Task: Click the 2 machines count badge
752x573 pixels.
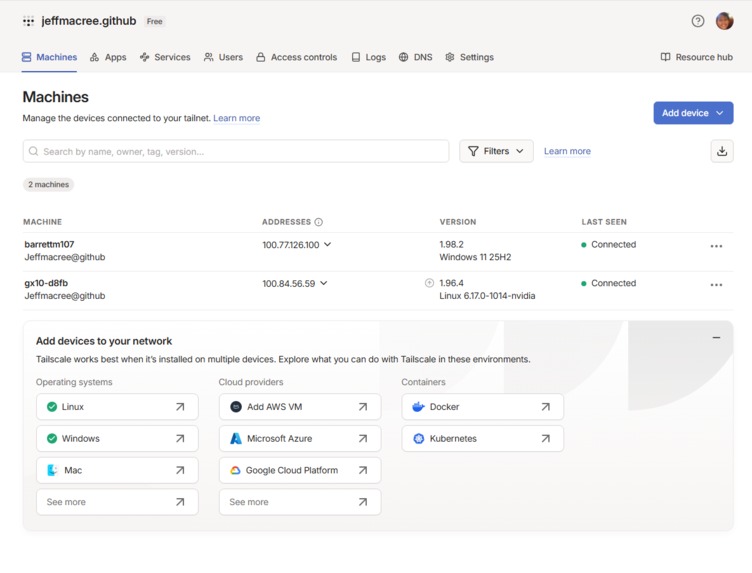Action: (x=48, y=185)
